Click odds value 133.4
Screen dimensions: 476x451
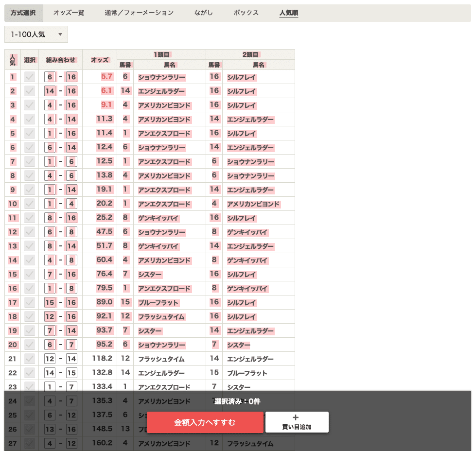click(x=102, y=387)
